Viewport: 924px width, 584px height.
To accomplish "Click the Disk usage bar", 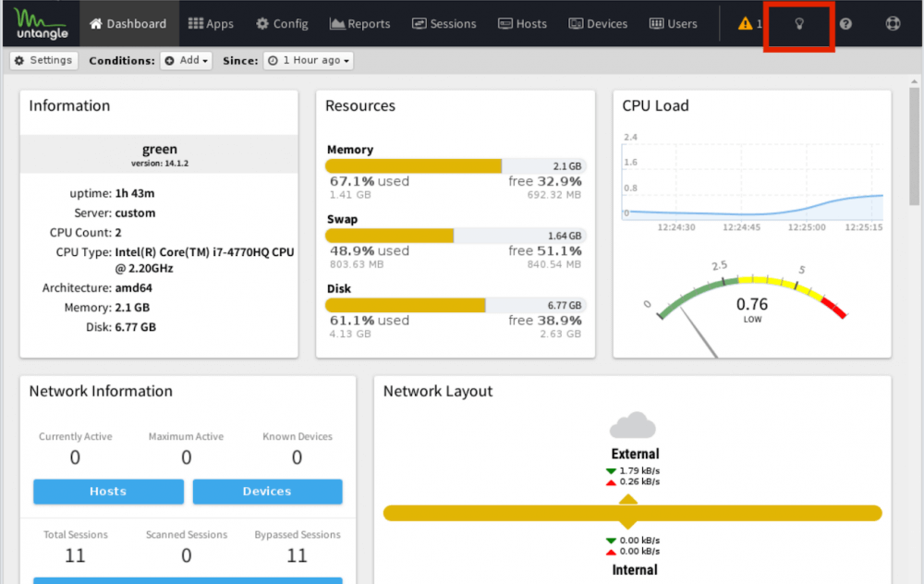I will 456,305.
